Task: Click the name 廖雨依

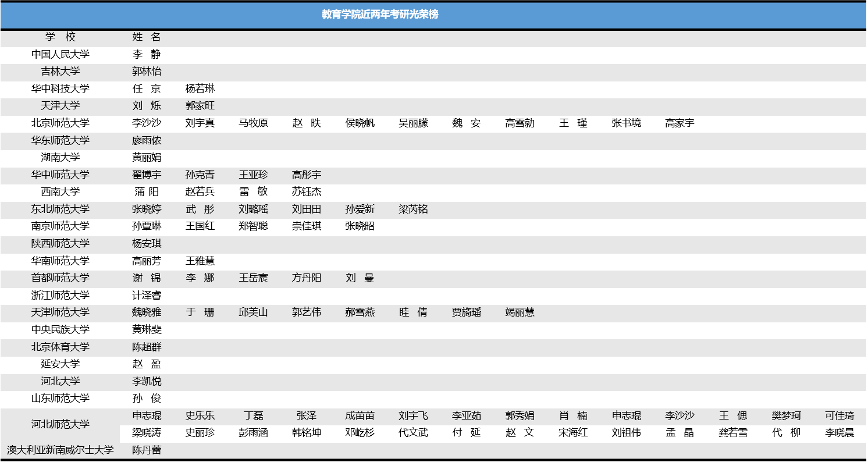Action: (147, 141)
